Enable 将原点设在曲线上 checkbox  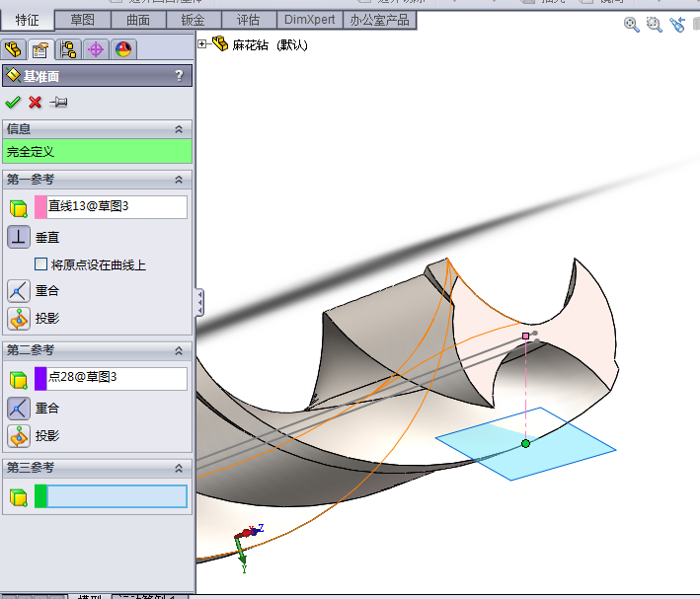41,264
